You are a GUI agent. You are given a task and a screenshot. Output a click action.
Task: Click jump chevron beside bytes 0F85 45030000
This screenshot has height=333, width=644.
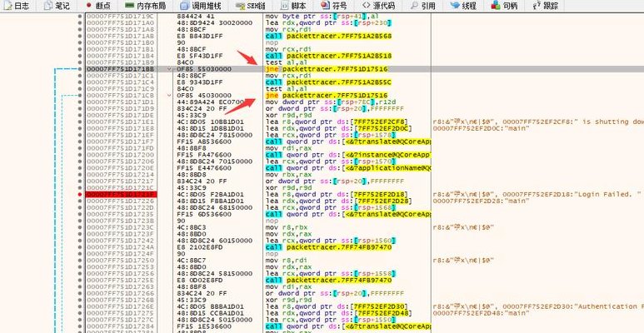point(170,95)
